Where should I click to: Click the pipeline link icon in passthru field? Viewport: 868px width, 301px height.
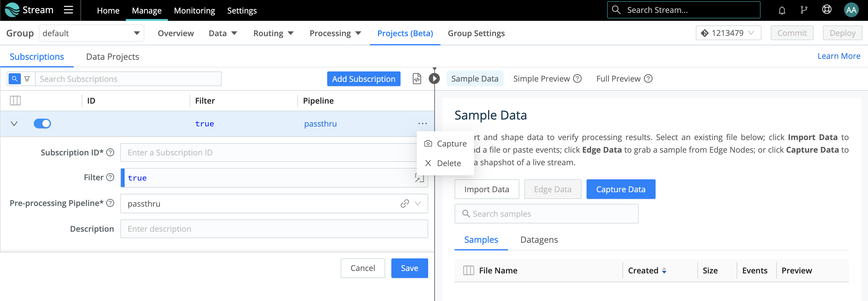405,203
